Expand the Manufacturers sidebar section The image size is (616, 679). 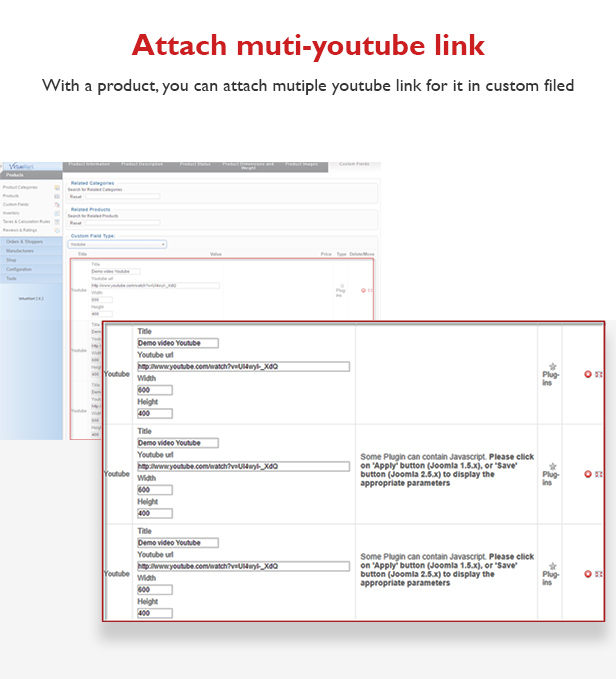(x=31, y=251)
